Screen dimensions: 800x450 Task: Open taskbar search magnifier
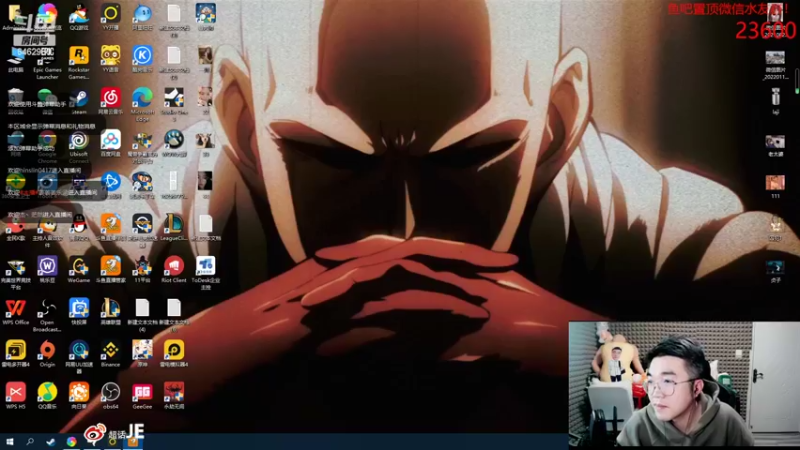coord(30,442)
